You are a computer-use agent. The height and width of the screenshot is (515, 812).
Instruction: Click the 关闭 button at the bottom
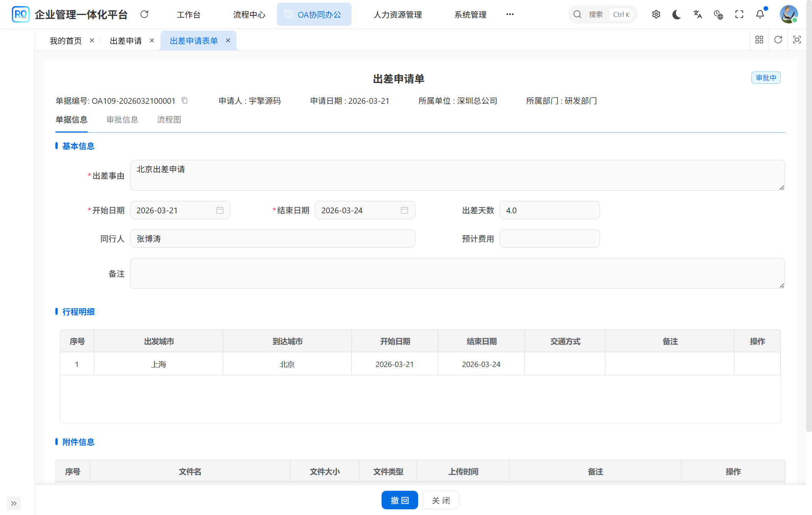(x=441, y=500)
